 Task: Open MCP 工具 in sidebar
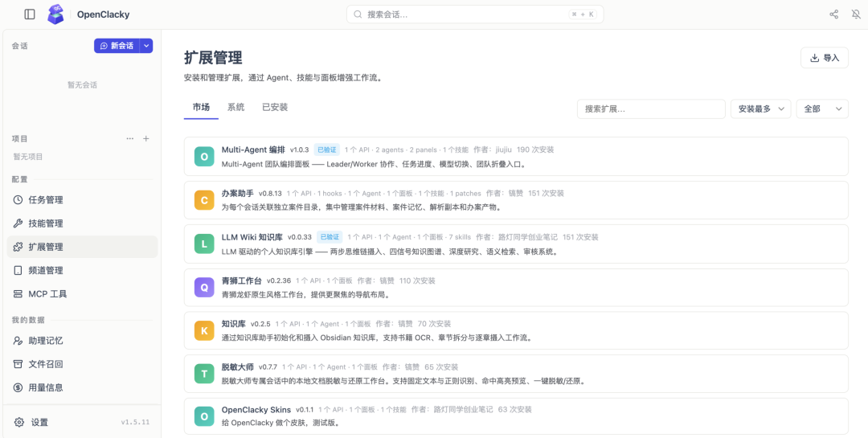(x=83, y=294)
